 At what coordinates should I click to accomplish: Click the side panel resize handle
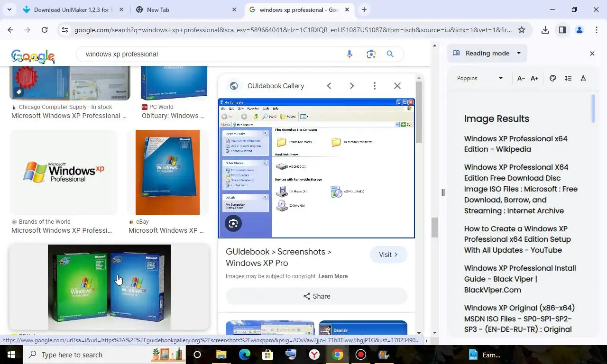(443, 192)
